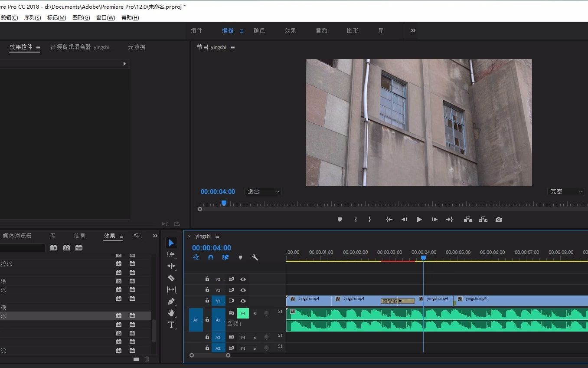Toggle snap in timeline

(211, 257)
